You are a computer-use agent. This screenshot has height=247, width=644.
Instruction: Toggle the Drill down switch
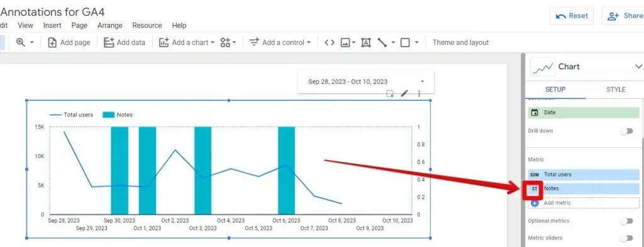626,131
